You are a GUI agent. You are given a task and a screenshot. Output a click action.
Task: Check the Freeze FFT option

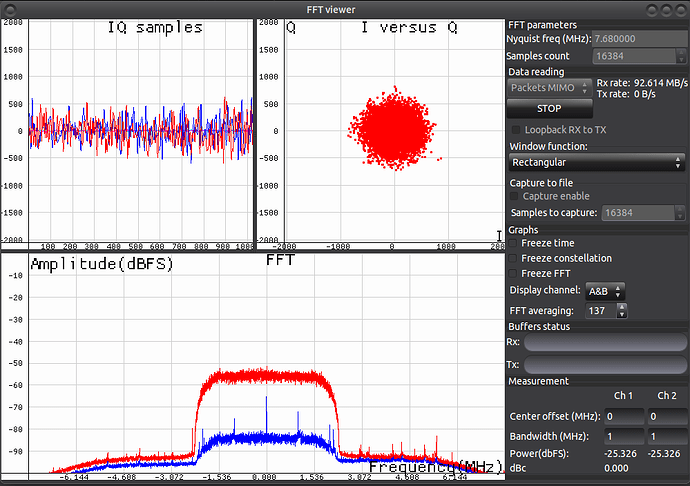coord(514,273)
